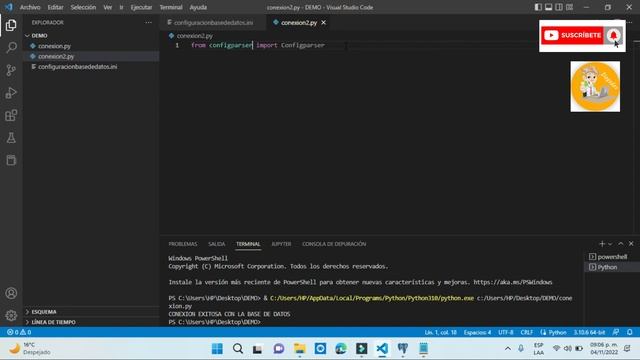The width and height of the screenshot is (640, 360).
Task: Change encoding UTF-8 in status bar
Action: click(x=505, y=332)
